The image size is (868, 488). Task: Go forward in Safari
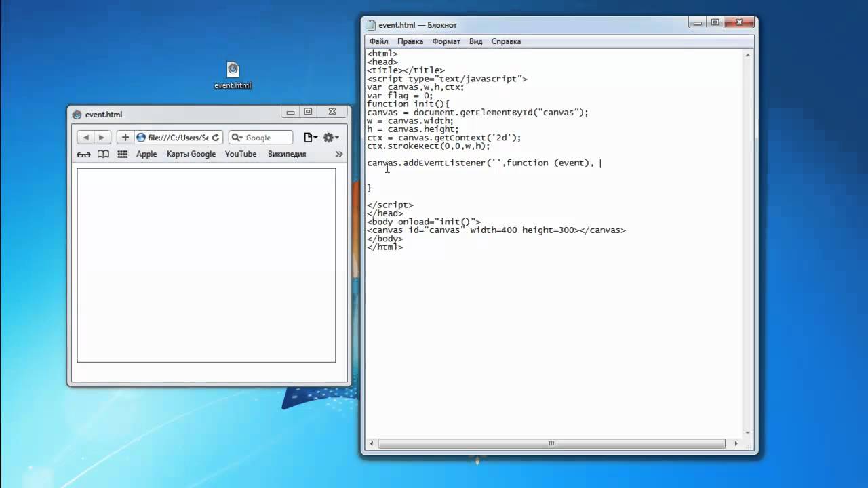point(102,138)
